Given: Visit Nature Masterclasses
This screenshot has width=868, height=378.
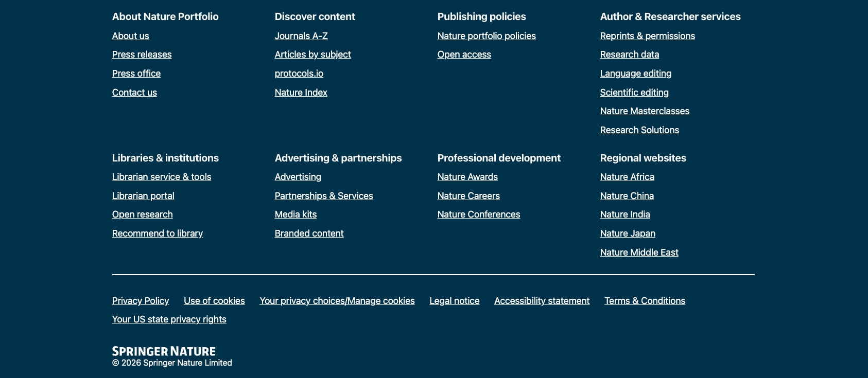Looking at the screenshot, I should pos(645,111).
